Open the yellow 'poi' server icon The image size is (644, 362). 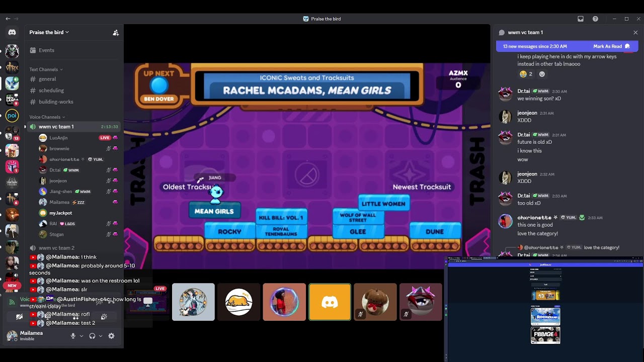click(12, 116)
